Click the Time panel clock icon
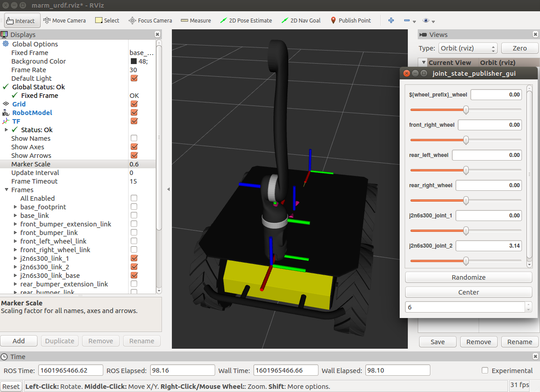Screen dimensions: 540x392 pos(4,356)
